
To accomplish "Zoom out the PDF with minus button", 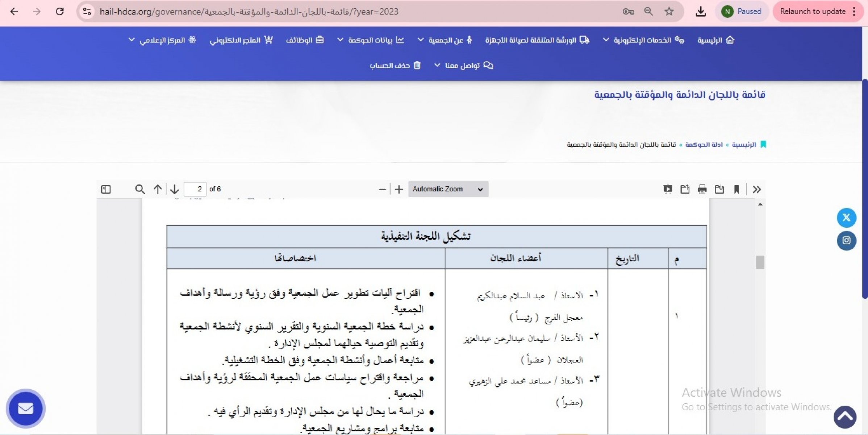I will [382, 189].
